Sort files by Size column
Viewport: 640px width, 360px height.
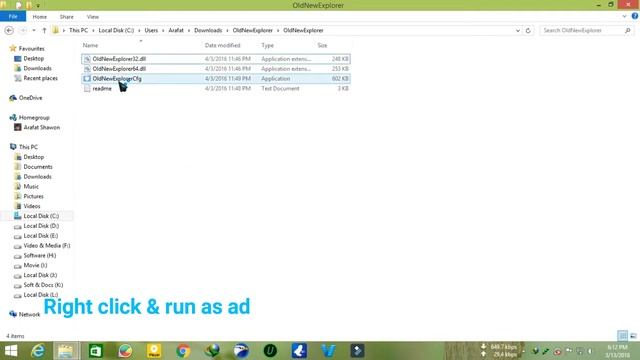322,45
